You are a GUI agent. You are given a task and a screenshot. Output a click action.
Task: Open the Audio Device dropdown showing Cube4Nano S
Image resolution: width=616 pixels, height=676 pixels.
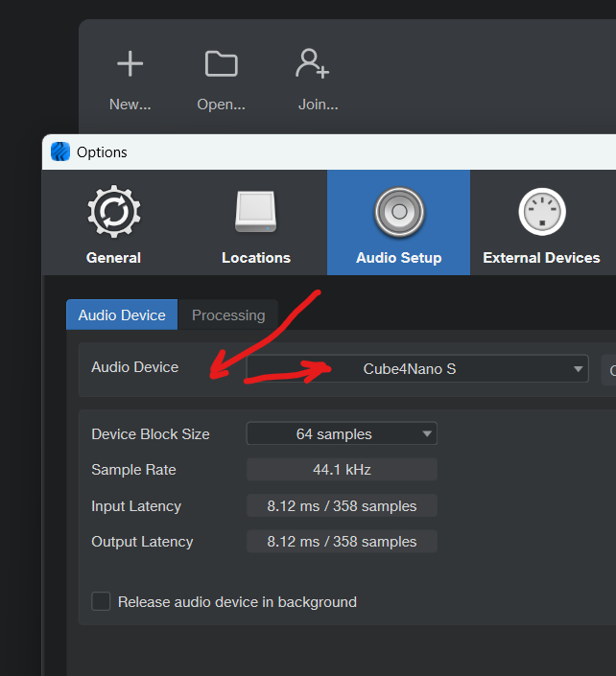[x=417, y=368]
